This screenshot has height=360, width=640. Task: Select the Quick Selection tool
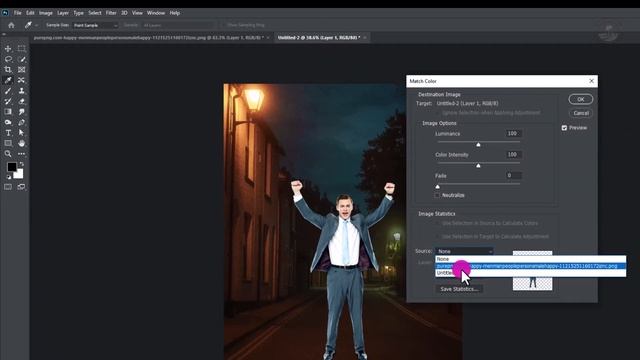pyautogui.click(x=22, y=59)
